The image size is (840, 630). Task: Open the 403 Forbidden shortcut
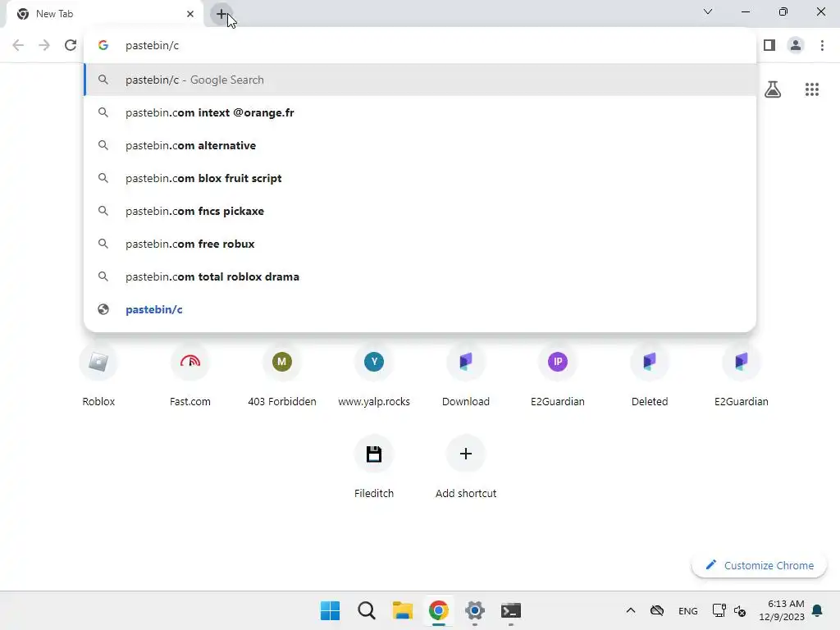click(282, 375)
